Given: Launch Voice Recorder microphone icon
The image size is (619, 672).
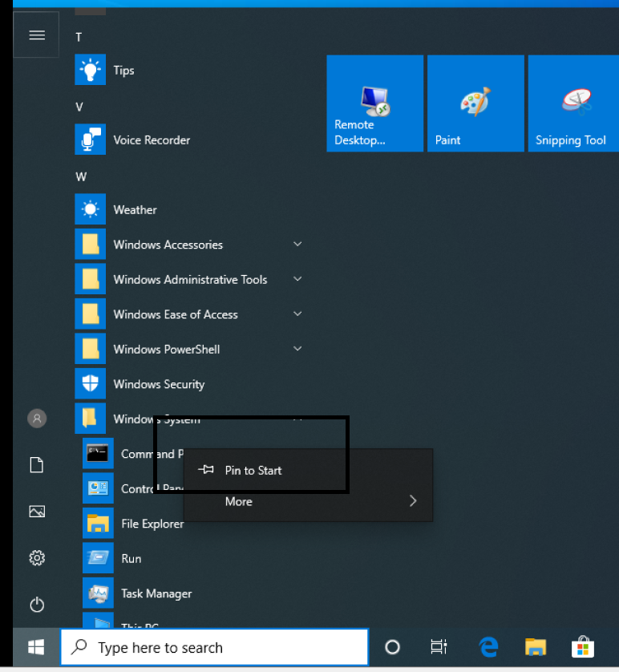Looking at the screenshot, I should (90, 140).
